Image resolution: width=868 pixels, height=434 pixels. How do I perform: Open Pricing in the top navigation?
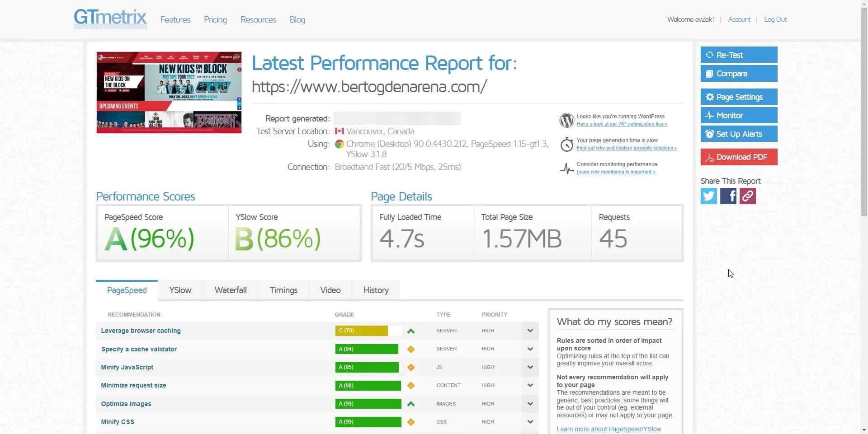(215, 20)
